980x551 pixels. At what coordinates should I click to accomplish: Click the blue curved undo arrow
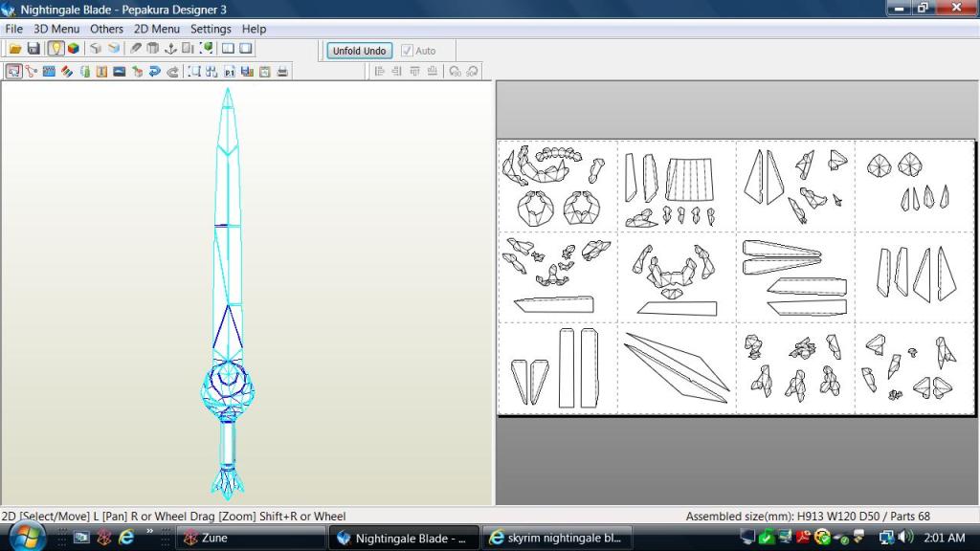[154, 72]
